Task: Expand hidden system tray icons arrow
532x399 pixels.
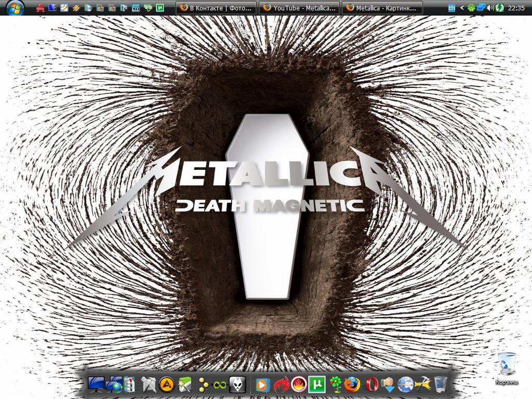Action: (462, 8)
